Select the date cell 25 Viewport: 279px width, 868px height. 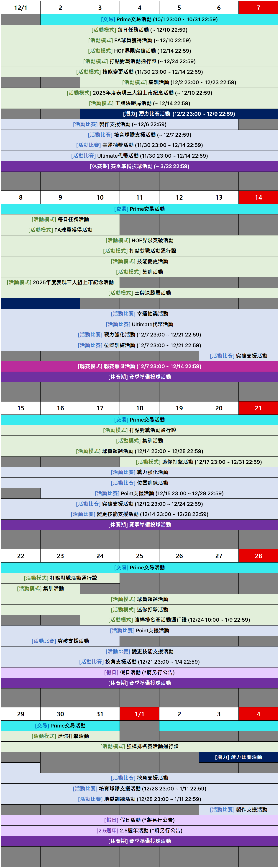(x=139, y=556)
